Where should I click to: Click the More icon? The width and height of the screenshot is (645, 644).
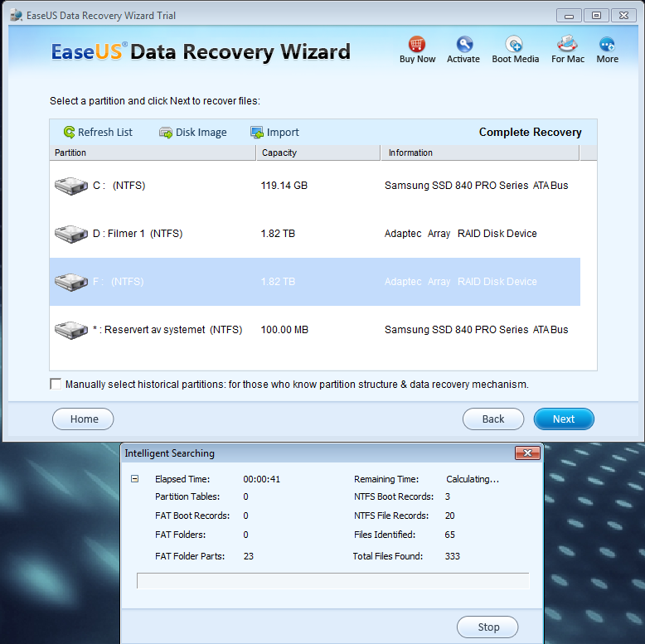607,44
